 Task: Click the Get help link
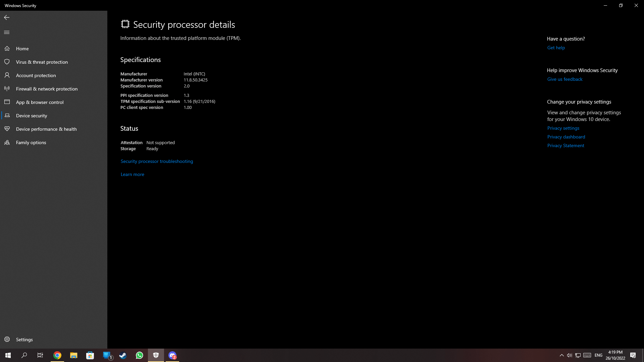coord(556,48)
